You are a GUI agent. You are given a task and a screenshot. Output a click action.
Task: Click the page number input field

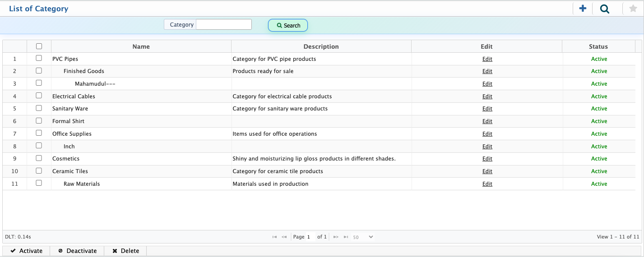310,237
